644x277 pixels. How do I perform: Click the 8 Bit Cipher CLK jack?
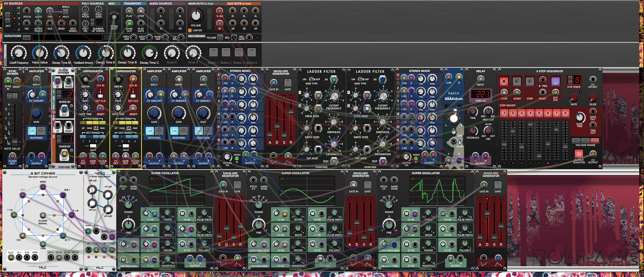pyautogui.click(x=11, y=257)
